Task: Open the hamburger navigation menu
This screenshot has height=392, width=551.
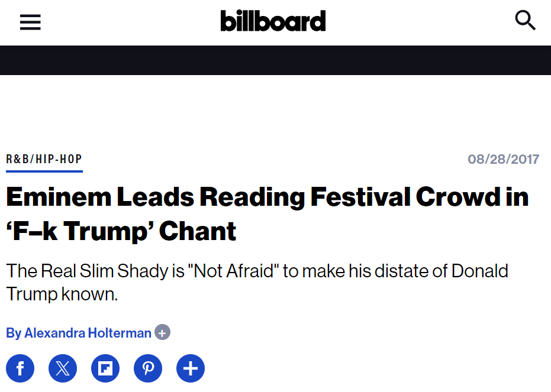Action: (x=30, y=22)
